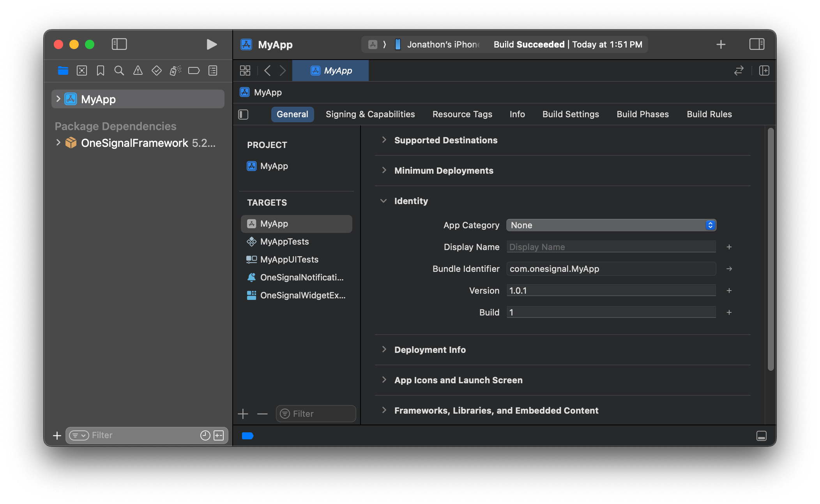Edit the Build number field
This screenshot has width=820, height=504.
pyautogui.click(x=611, y=312)
